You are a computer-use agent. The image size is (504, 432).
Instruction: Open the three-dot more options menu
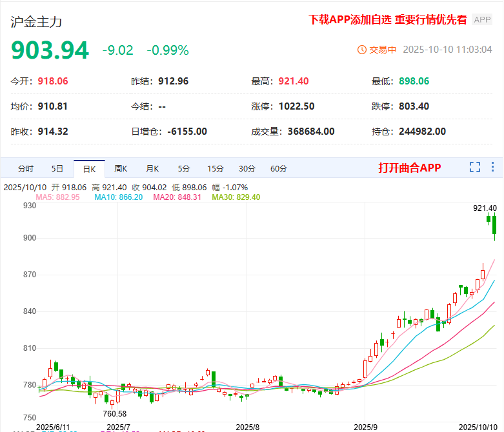[x=493, y=168]
